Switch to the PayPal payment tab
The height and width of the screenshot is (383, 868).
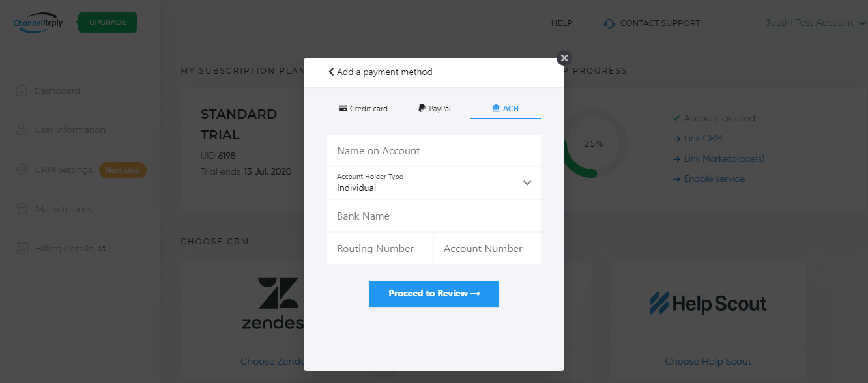click(x=434, y=108)
